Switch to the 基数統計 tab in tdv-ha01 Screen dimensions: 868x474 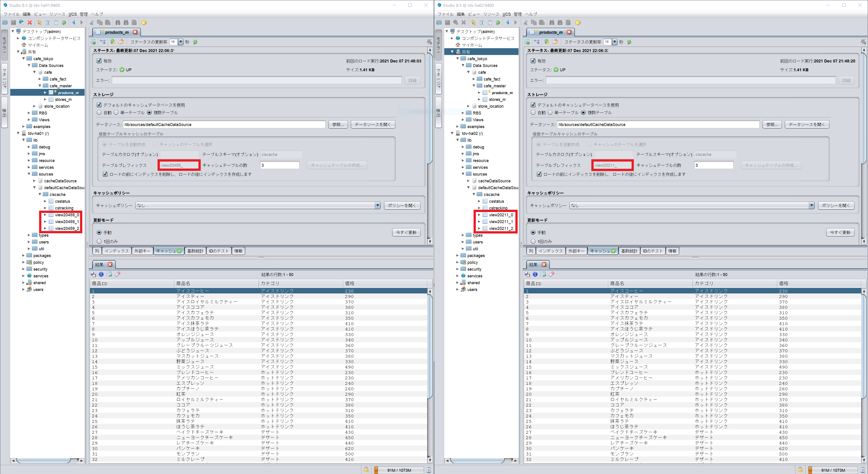tap(196, 251)
